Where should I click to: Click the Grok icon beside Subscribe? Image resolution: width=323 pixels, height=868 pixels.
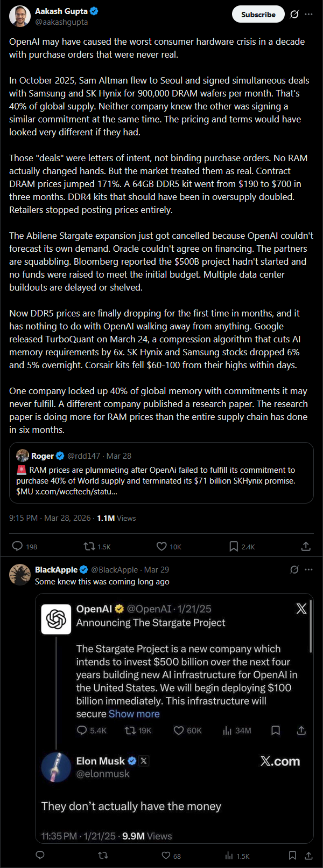[x=294, y=15]
